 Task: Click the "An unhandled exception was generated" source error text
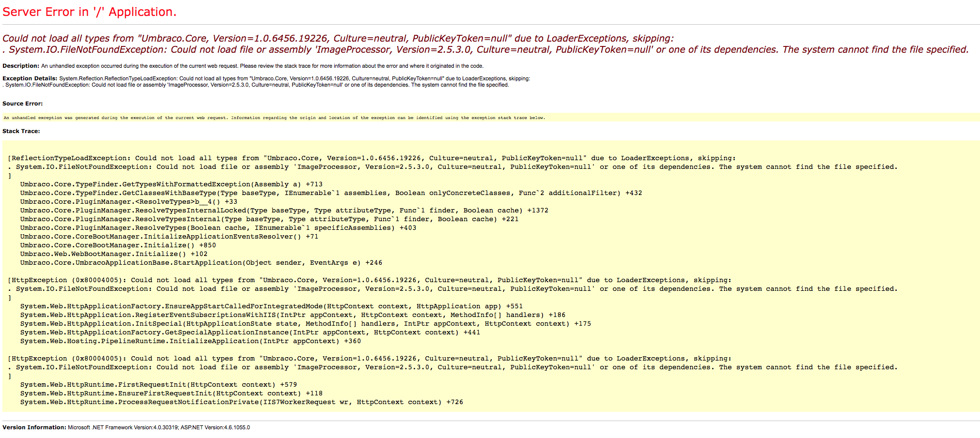point(274,118)
